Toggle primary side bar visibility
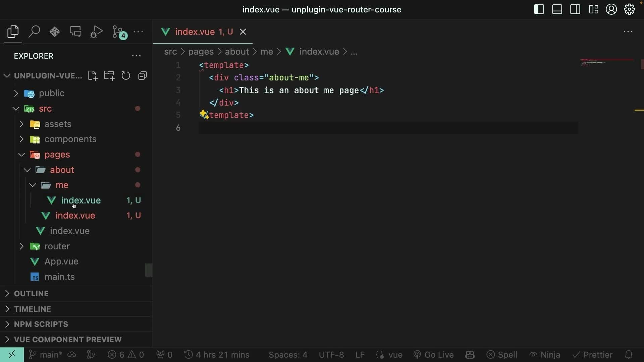The width and height of the screenshot is (644, 362). [539, 9]
